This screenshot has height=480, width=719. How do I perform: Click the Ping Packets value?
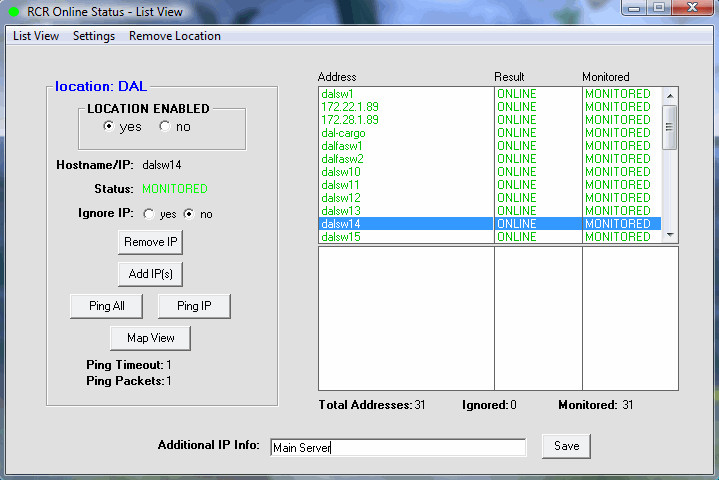click(169, 381)
